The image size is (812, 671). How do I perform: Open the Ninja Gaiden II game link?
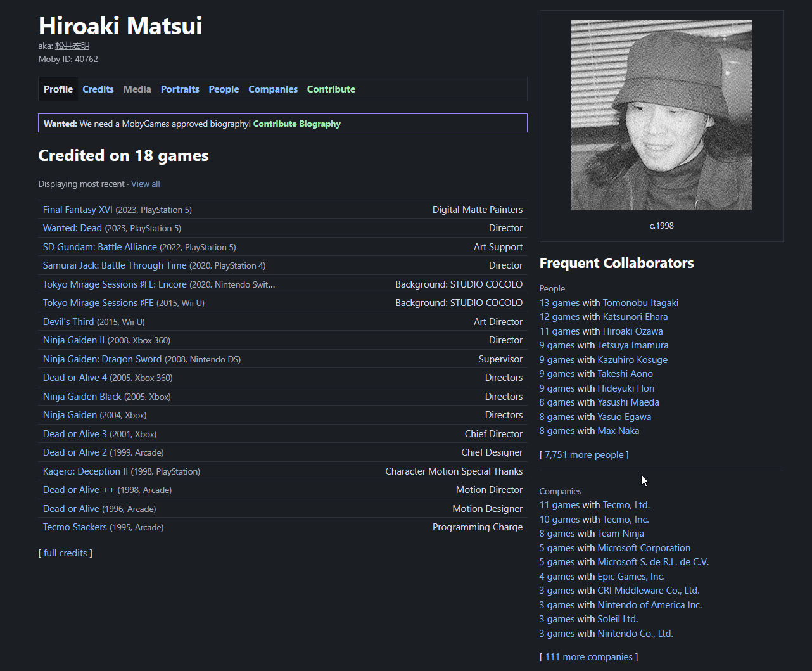tap(74, 340)
